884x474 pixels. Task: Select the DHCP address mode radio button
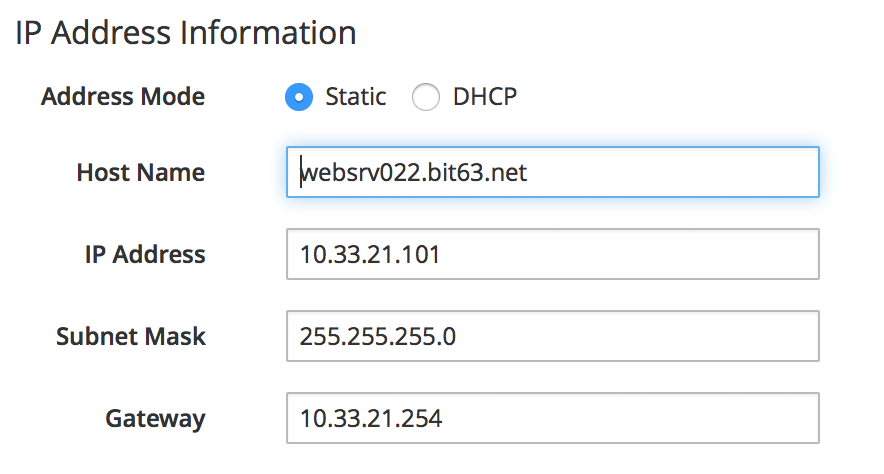pyautogui.click(x=426, y=97)
